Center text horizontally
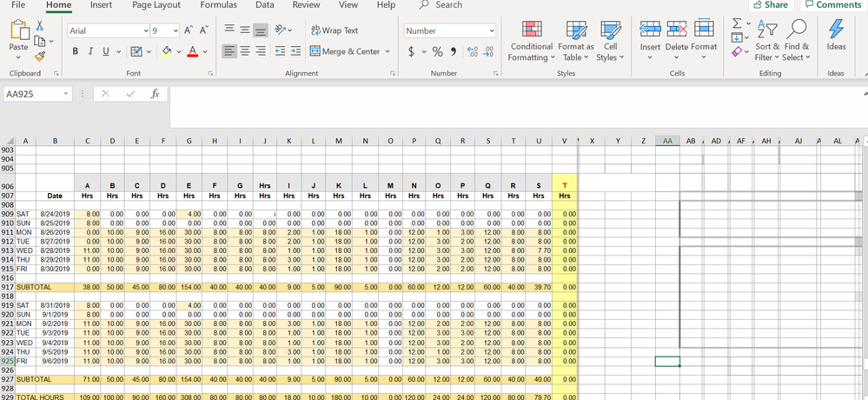The image size is (868, 400). [x=245, y=51]
